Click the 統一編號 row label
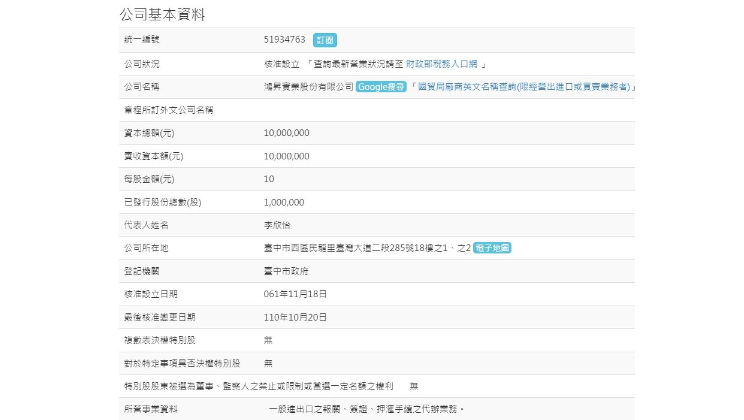The height and width of the screenshot is (420, 744). click(x=142, y=40)
